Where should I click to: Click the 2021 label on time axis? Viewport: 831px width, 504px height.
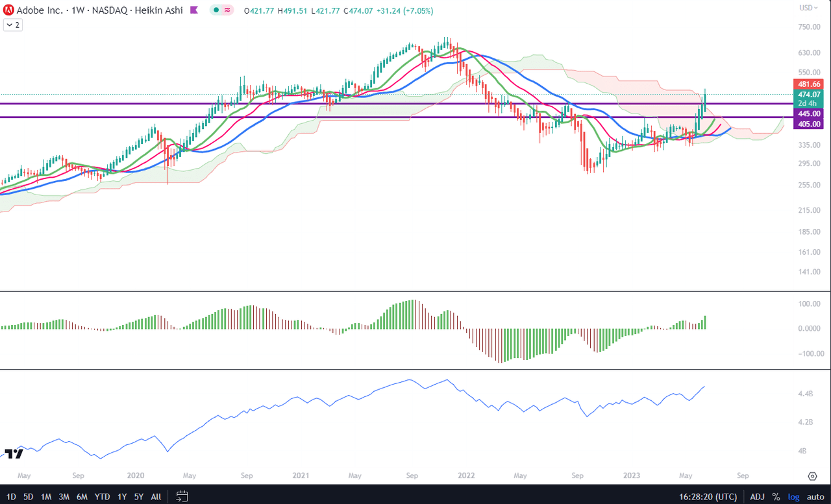click(x=300, y=475)
